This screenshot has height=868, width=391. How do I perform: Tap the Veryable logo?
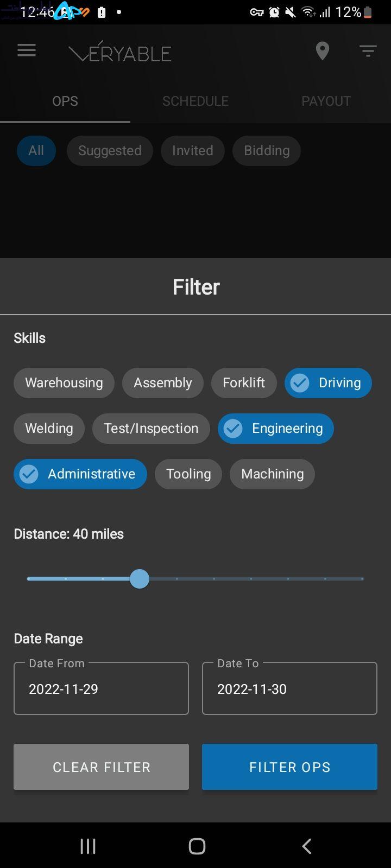pyautogui.click(x=120, y=52)
